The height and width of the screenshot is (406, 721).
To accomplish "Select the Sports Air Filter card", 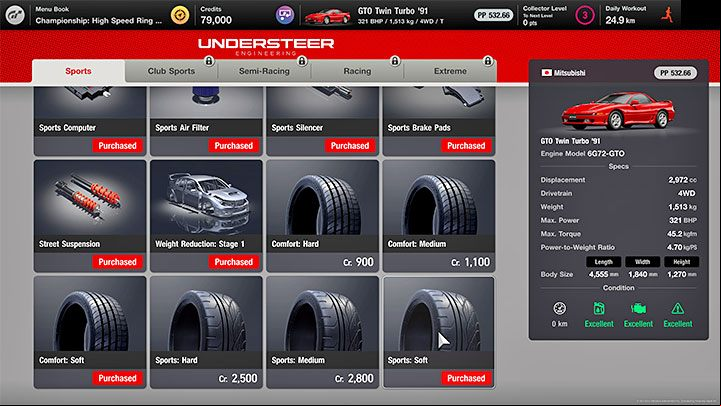I will click(206, 121).
